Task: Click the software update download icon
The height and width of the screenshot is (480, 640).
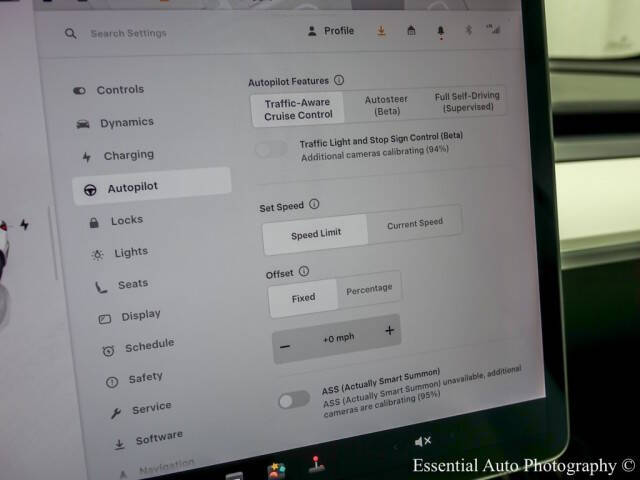Action: pyautogui.click(x=381, y=31)
